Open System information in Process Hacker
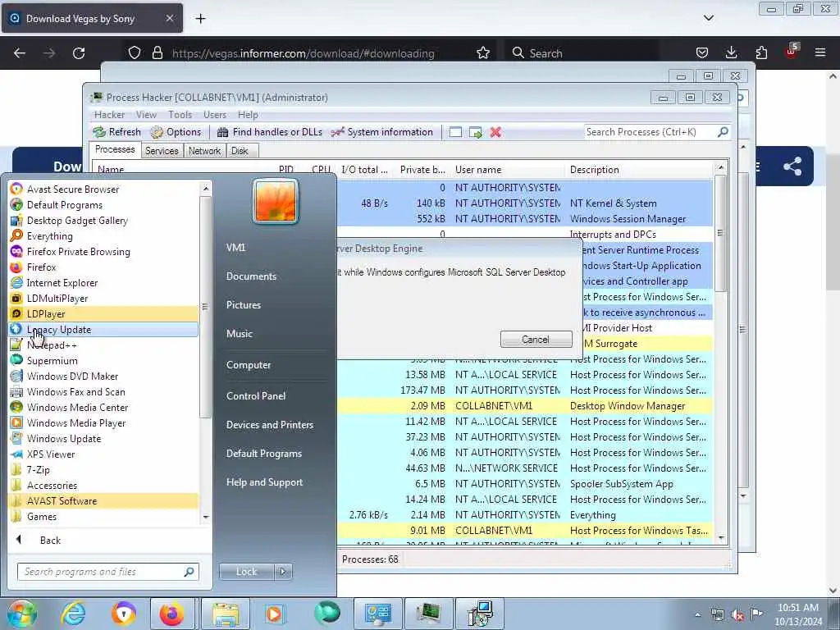The width and height of the screenshot is (840, 630). (382, 132)
